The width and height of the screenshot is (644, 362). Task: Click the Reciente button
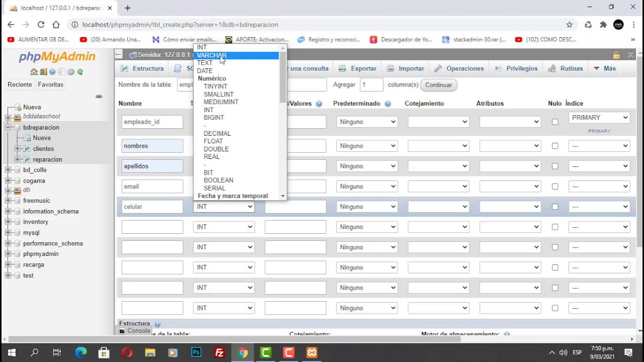tap(20, 84)
